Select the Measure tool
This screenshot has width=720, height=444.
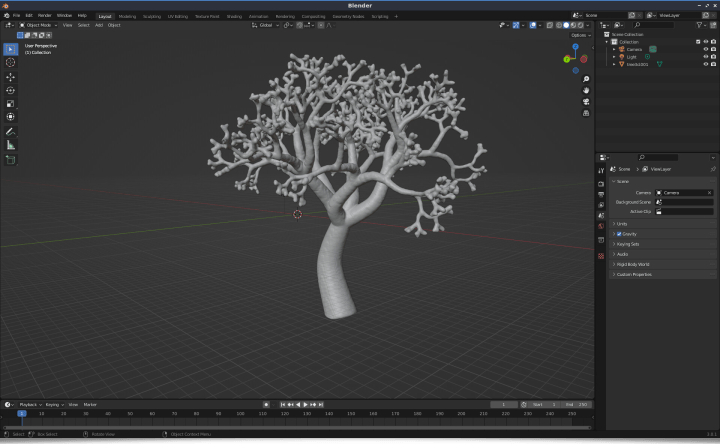point(11,146)
